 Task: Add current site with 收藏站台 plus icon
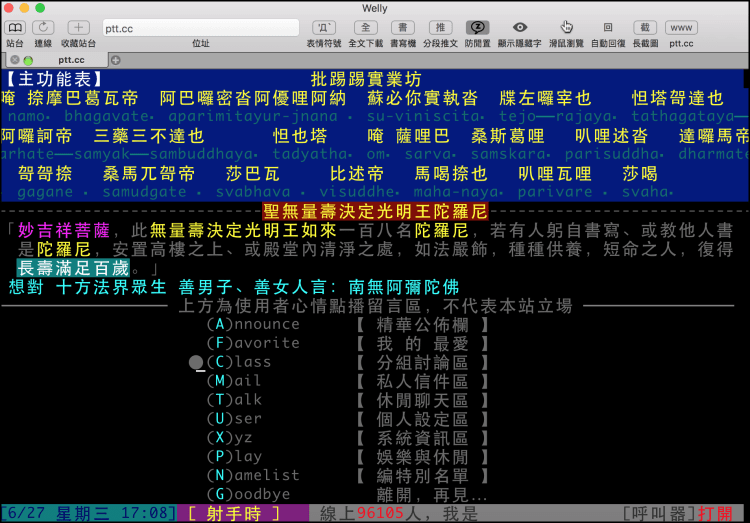78,27
